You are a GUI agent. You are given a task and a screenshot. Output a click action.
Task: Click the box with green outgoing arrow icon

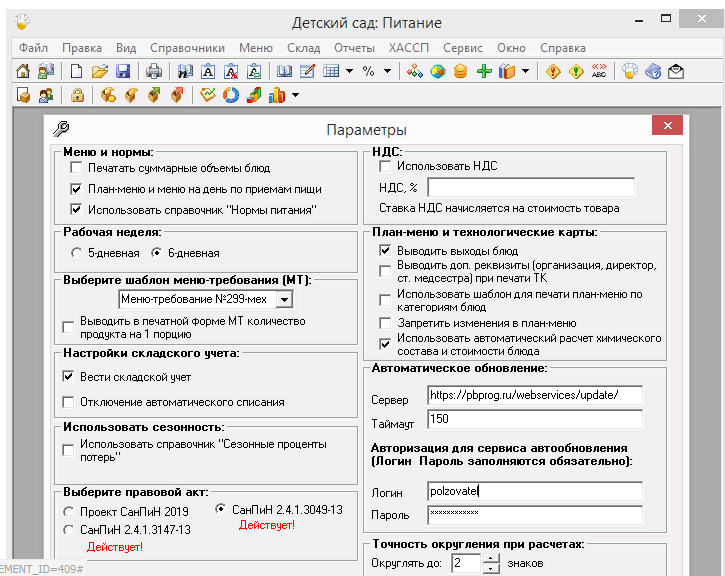(x=154, y=95)
